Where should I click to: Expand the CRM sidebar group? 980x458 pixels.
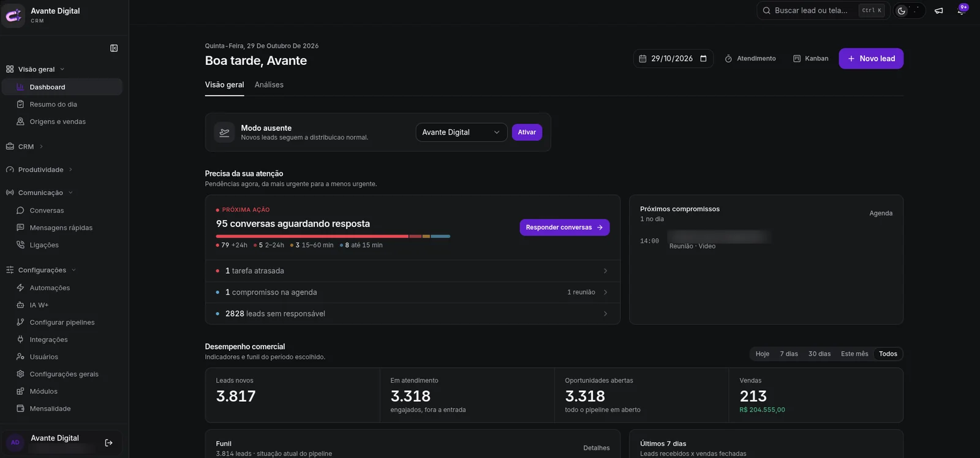[x=25, y=146]
